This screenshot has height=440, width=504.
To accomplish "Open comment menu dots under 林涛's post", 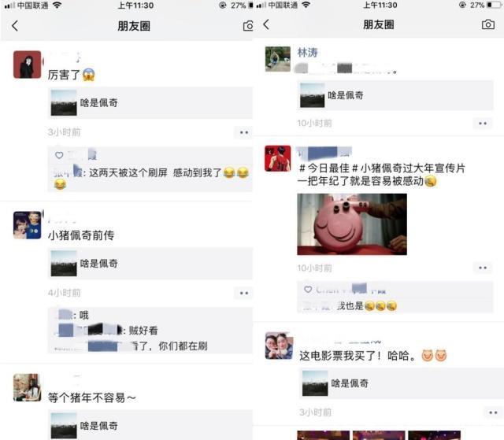I will point(483,124).
